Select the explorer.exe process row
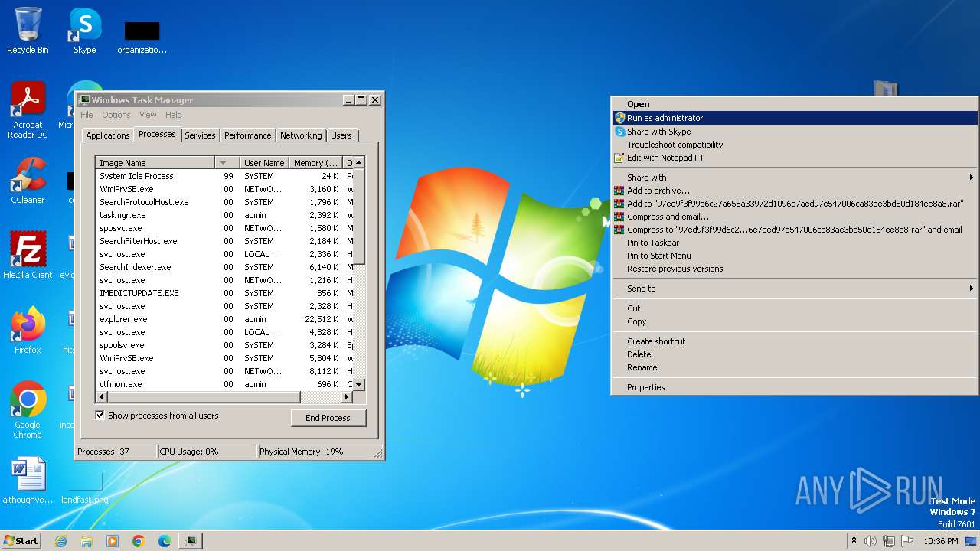The width and height of the screenshot is (980, 551). tap(224, 319)
